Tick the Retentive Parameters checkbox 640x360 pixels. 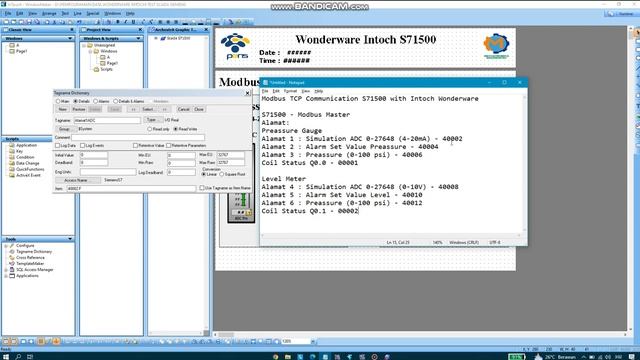click(168, 145)
